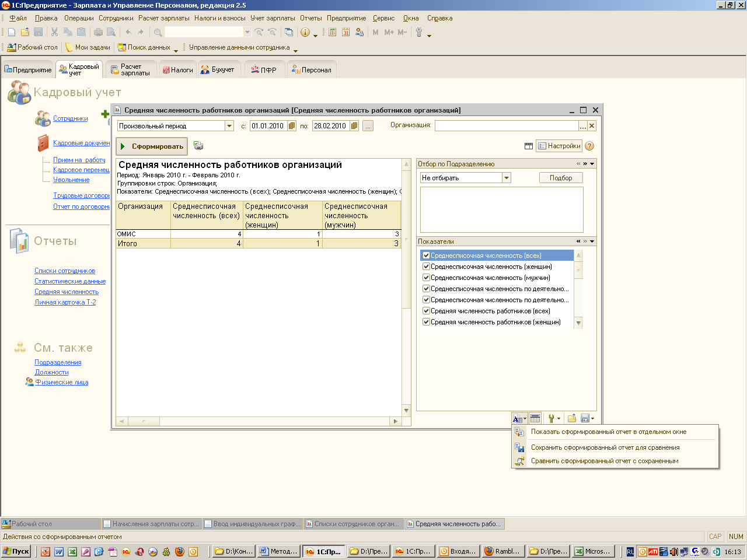Click into the Организация input field
747x560 pixels.
[x=507, y=125]
